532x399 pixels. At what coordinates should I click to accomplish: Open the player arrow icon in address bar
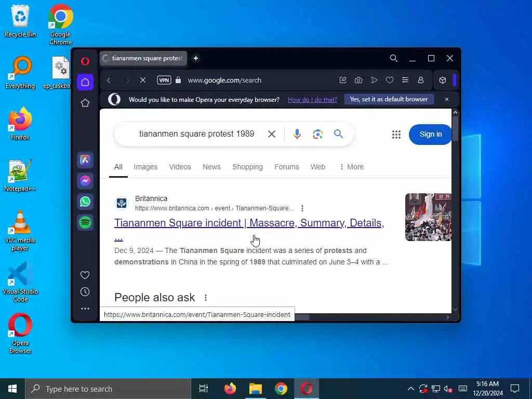tap(374, 80)
